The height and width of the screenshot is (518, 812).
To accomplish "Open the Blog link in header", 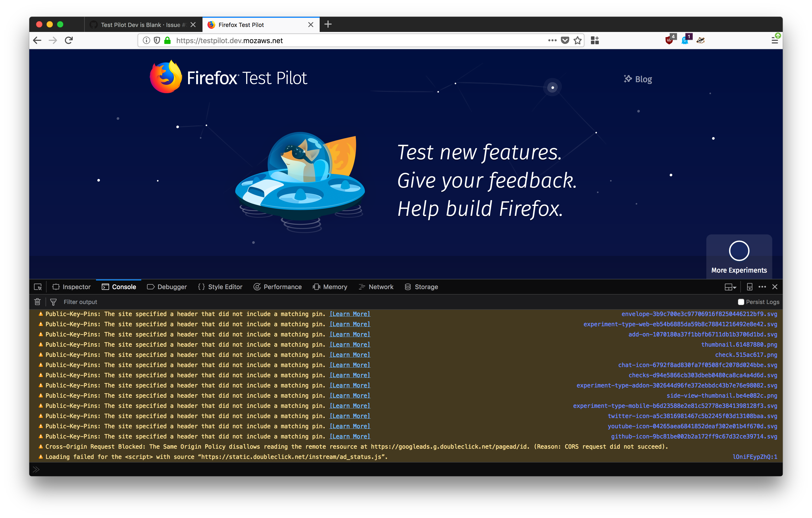I will [x=638, y=79].
